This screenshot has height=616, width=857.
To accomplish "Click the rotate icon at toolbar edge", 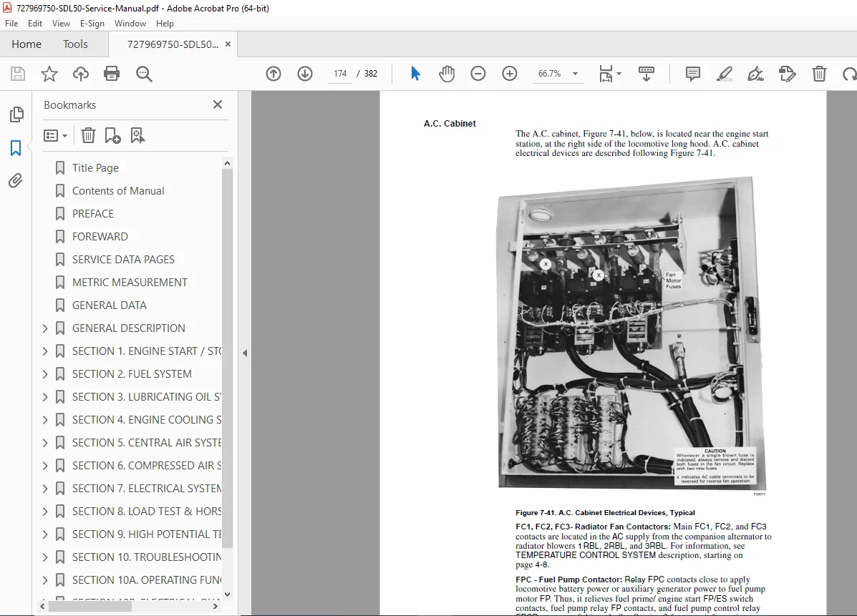I will pos(850,74).
